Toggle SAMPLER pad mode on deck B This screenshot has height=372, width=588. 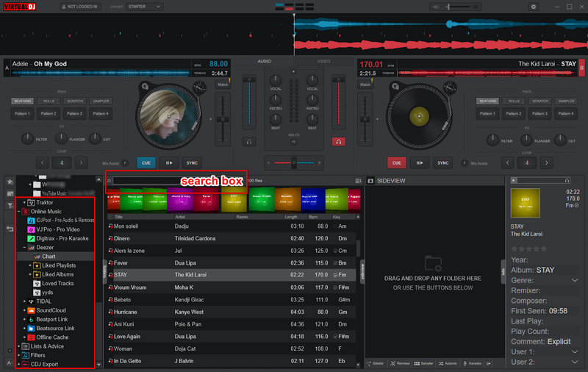tap(566, 101)
